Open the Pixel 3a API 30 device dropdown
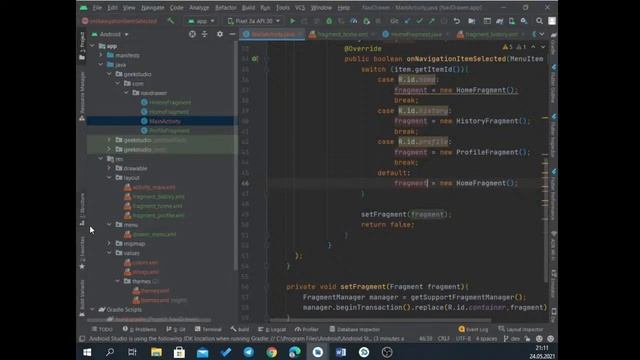This screenshot has width=640, height=360. 253,21
